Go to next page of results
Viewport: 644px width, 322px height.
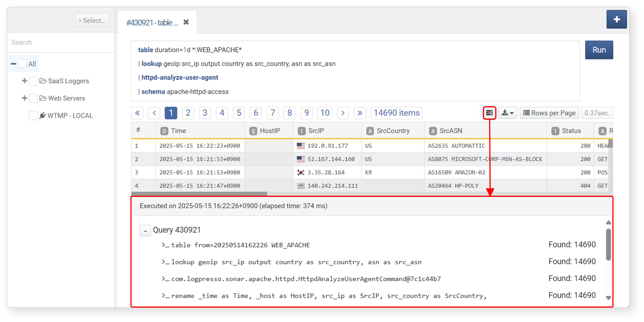pos(343,113)
